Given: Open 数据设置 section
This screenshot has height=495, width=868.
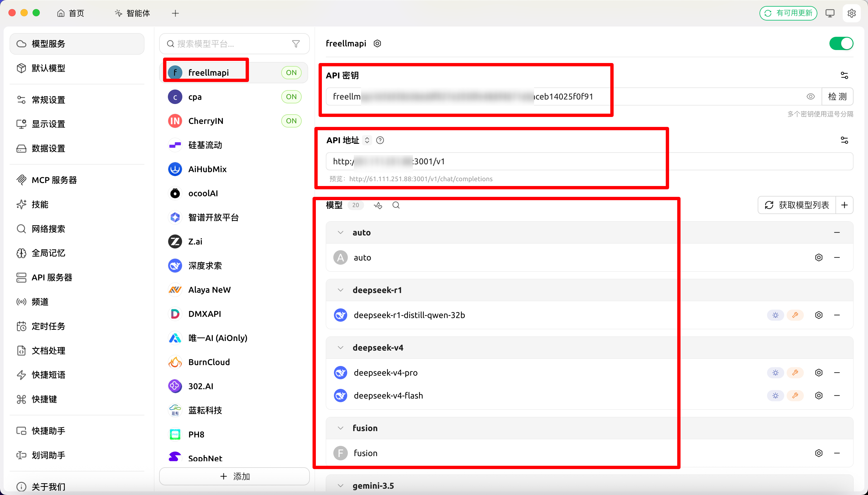Looking at the screenshot, I should (x=77, y=149).
